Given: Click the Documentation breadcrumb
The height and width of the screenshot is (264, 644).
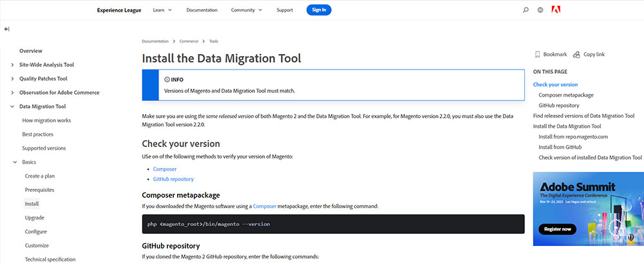Looking at the screenshot, I should point(155,41).
